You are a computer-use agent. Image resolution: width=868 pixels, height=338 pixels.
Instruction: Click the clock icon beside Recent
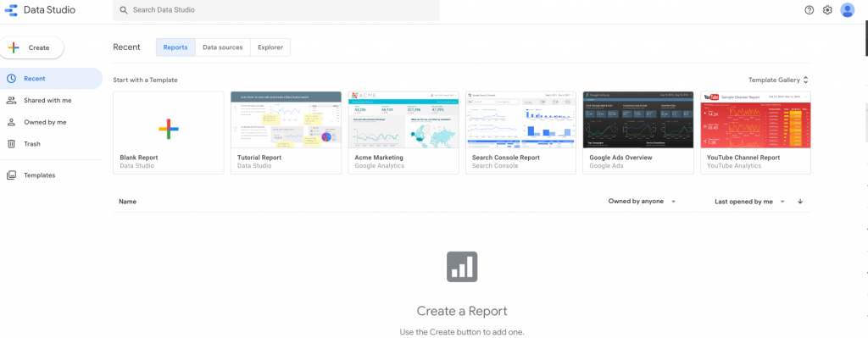[x=11, y=79]
